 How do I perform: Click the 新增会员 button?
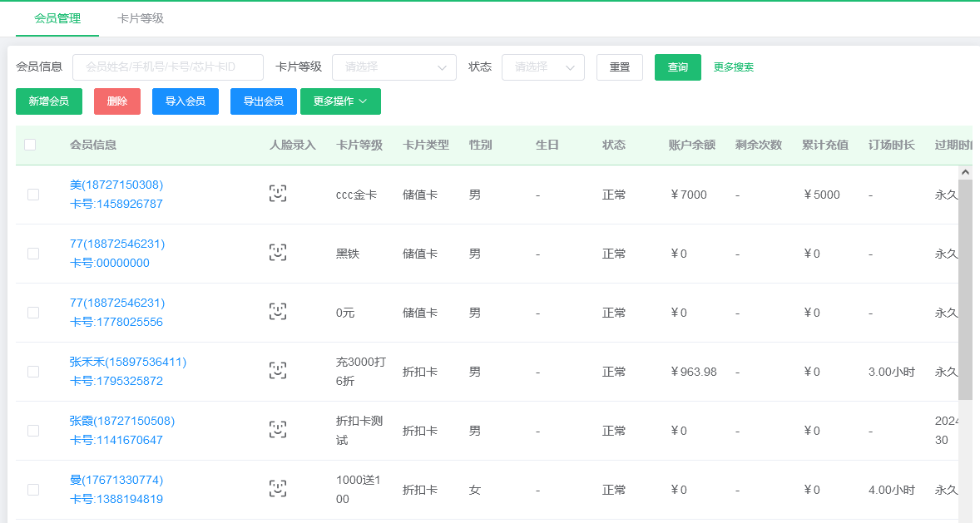48,101
